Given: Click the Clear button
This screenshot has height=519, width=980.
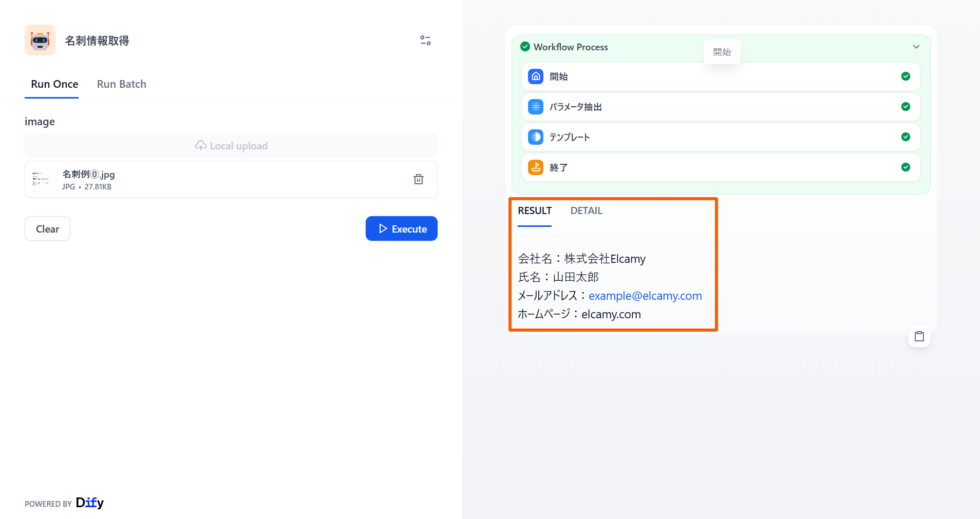Looking at the screenshot, I should tap(47, 228).
